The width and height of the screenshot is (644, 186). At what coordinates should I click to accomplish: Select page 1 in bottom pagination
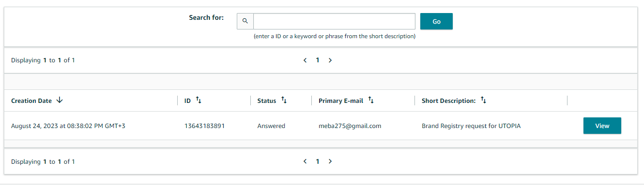[x=318, y=161]
